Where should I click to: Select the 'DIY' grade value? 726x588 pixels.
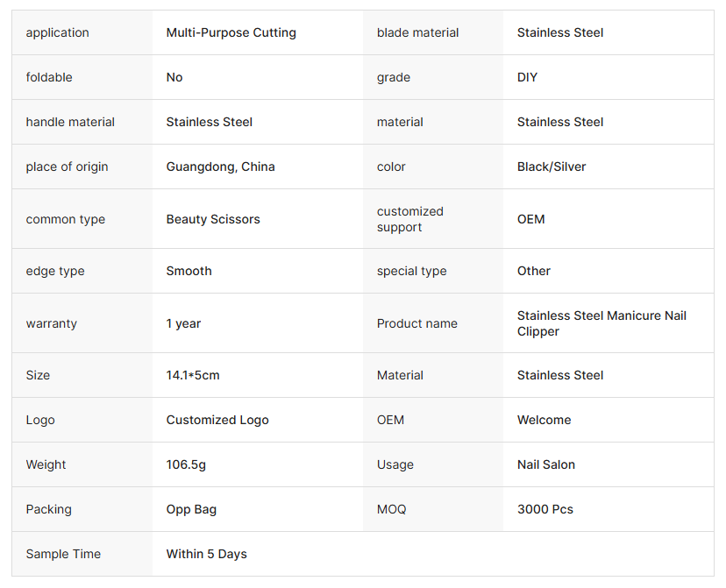click(527, 77)
